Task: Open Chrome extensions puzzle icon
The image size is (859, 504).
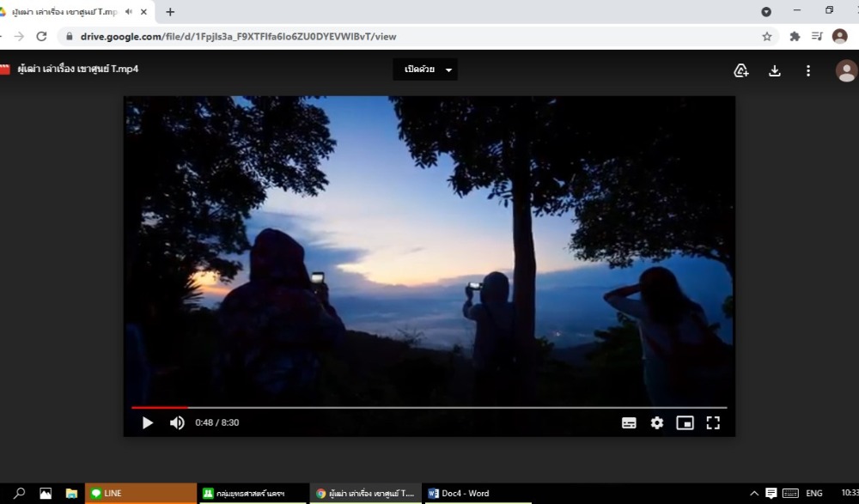Action: pyautogui.click(x=795, y=37)
